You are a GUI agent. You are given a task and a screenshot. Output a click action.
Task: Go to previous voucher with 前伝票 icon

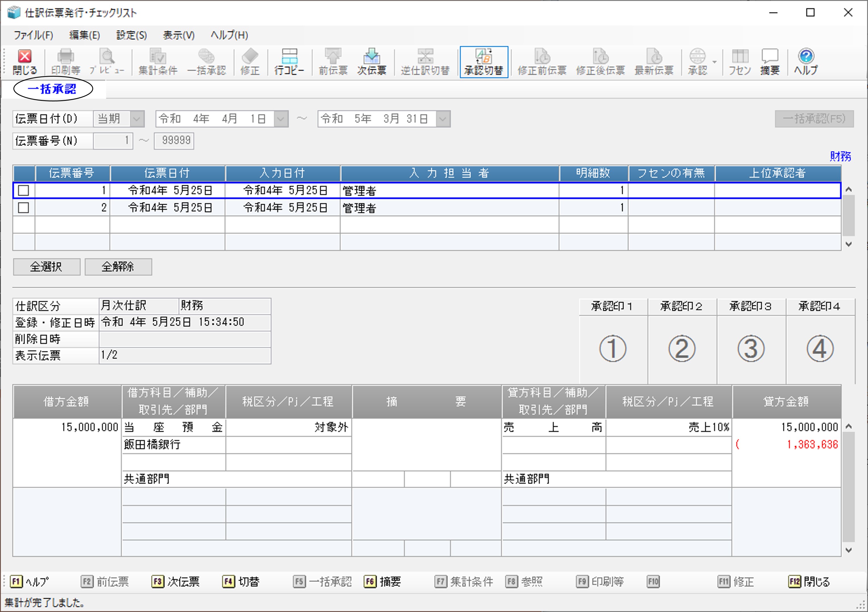pos(333,62)
